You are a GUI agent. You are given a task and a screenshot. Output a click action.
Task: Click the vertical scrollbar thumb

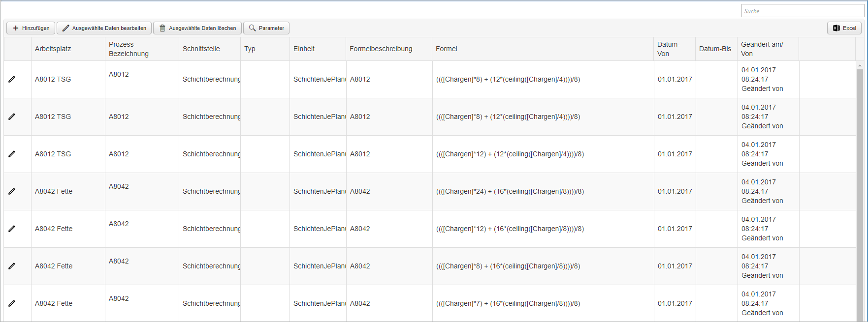coord(860,195)
